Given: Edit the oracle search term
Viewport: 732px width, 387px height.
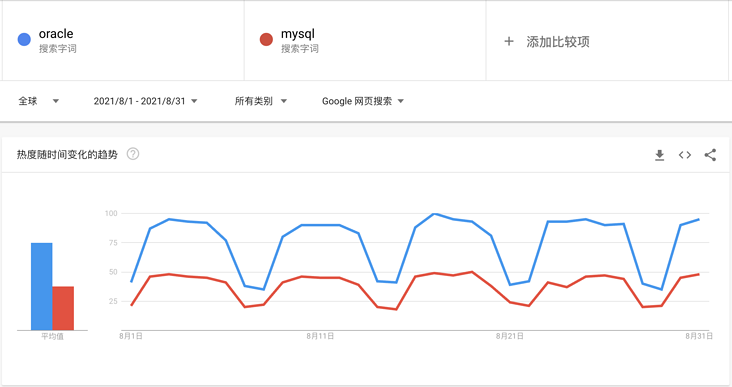Looking at the screenshot, I should tap(56, 34).
